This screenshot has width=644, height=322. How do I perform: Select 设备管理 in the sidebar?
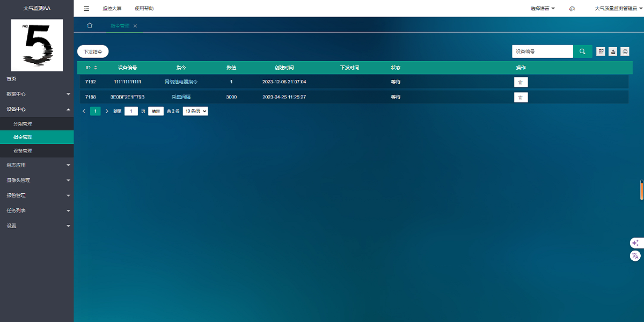pos(23,151)
